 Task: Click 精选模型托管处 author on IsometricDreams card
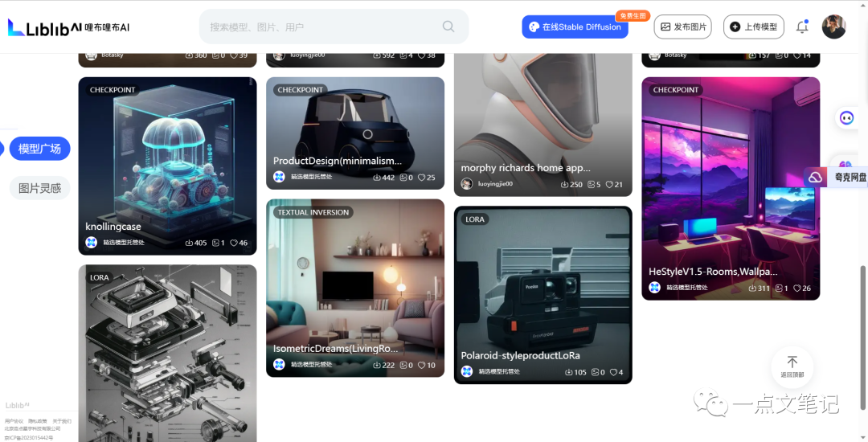[312, 365]
